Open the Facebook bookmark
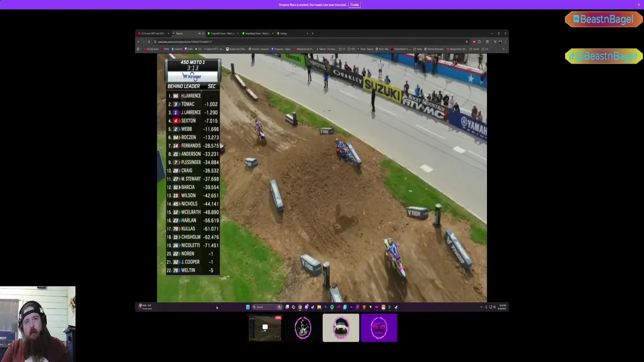 177,49
